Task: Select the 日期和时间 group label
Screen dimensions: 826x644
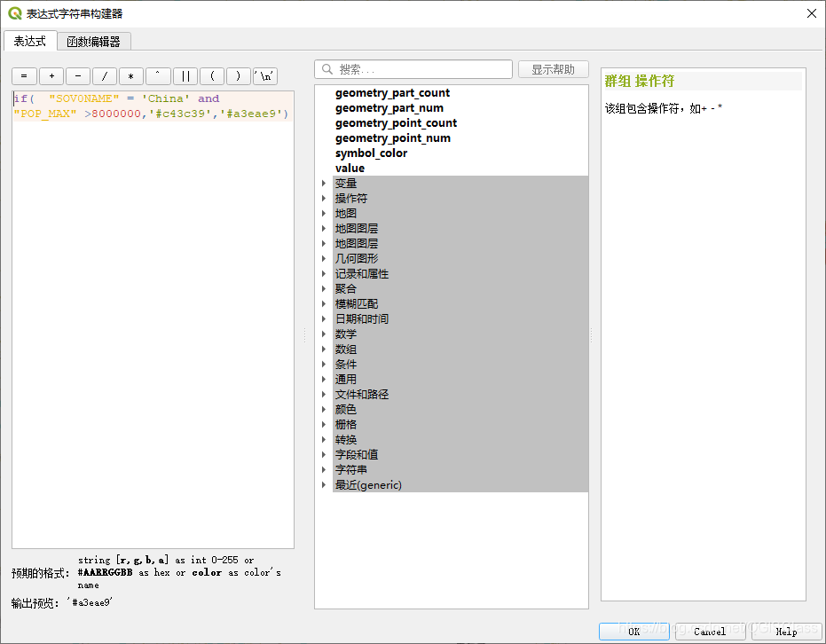Action: click(362, 319)
